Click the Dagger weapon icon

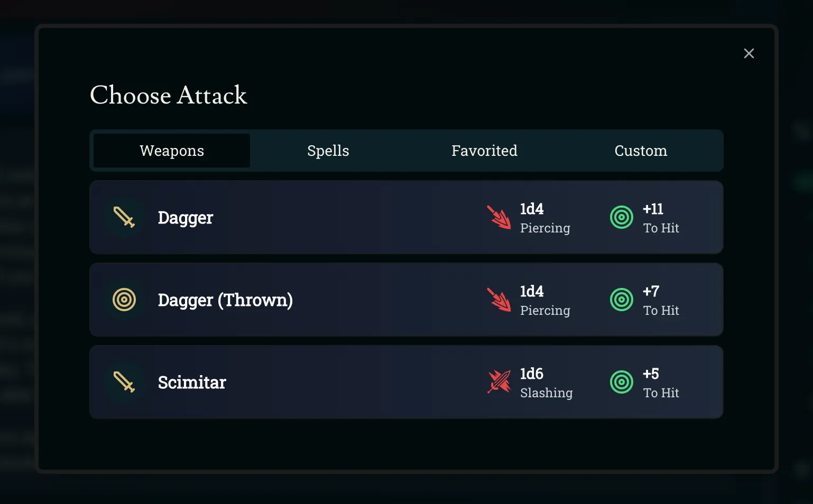pos(125,217)
